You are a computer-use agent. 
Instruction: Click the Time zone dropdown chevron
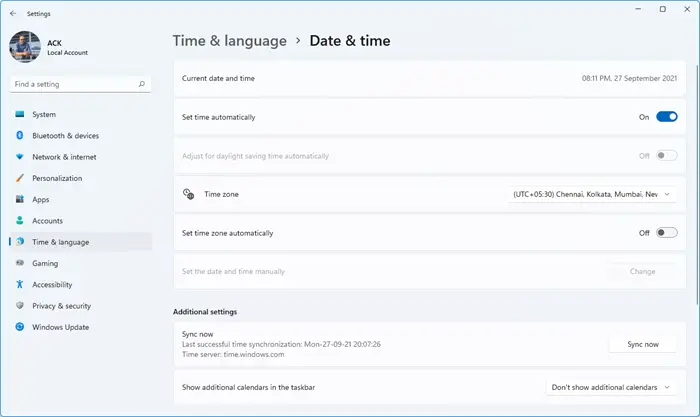tap(667, 194)
